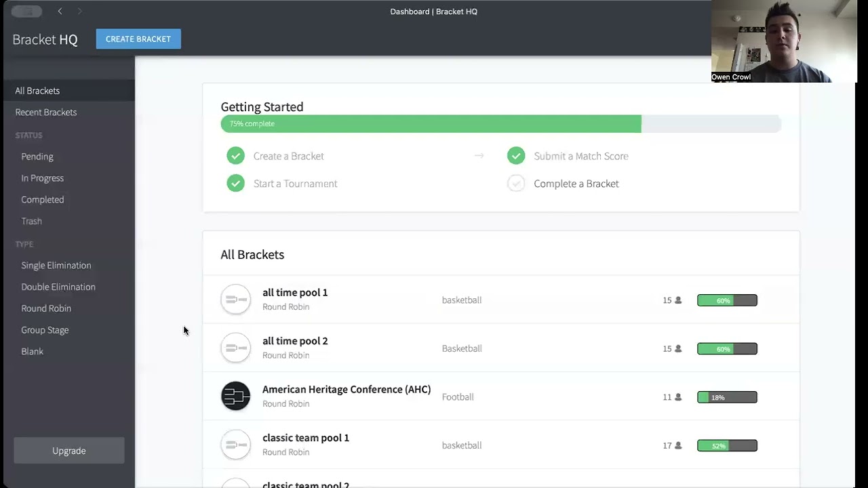This screenshot has width=868, height=488.
Task: Click the Bracket HQ logo
Action: click(45, 39)
